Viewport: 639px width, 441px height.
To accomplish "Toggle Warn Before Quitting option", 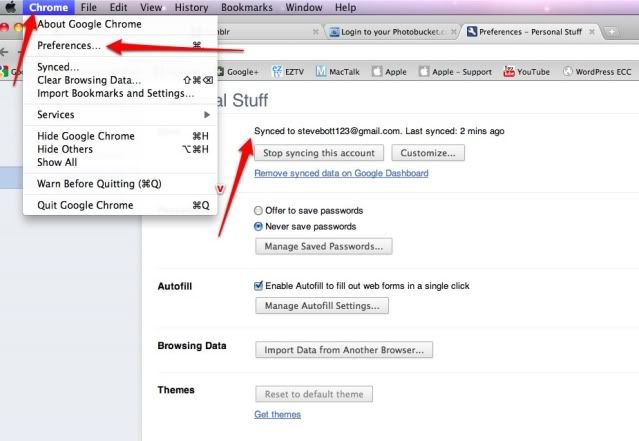I will coord(120,184).
